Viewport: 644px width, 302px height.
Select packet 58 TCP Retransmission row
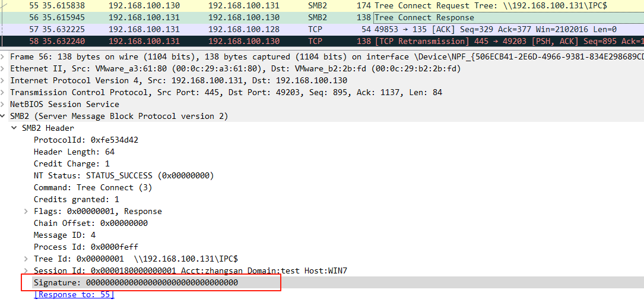(x=321, y=41)
